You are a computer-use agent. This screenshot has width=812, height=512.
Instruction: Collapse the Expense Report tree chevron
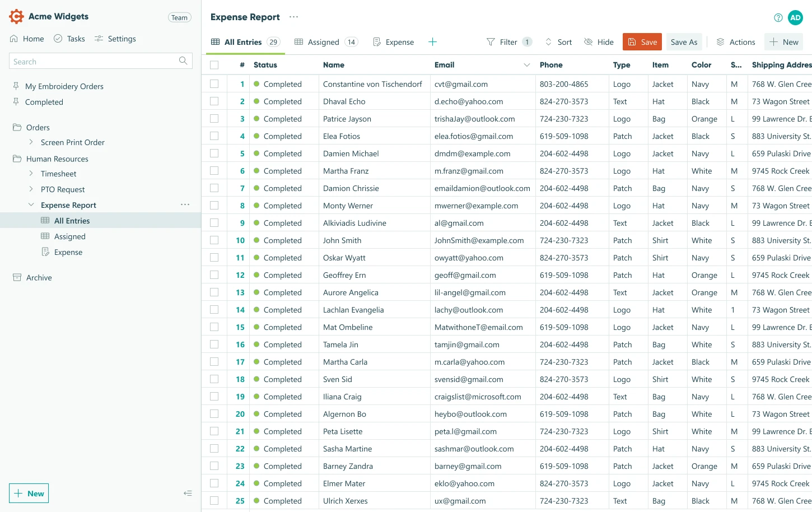tap(31, 205)
